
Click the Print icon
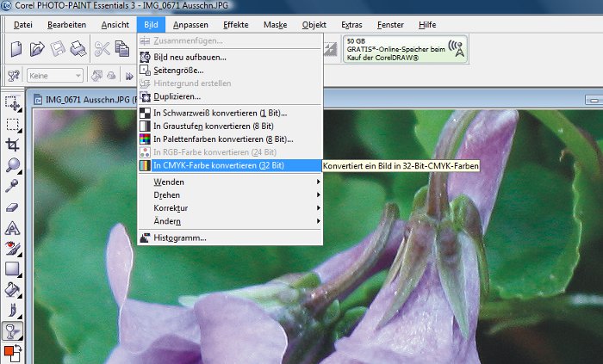[78, 49]
